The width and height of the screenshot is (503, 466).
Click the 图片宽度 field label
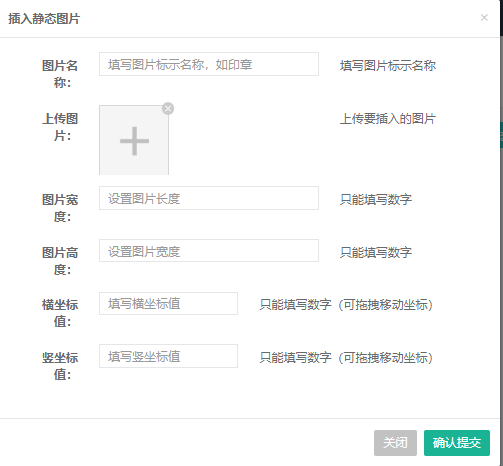tap(60, 208)
